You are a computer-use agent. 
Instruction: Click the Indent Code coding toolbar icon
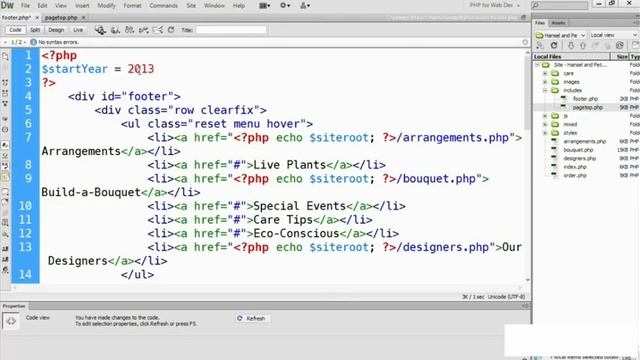(x=5, y=248)
